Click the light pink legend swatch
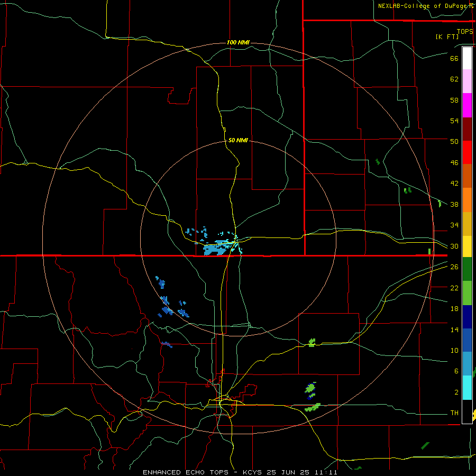 point(467,81)
